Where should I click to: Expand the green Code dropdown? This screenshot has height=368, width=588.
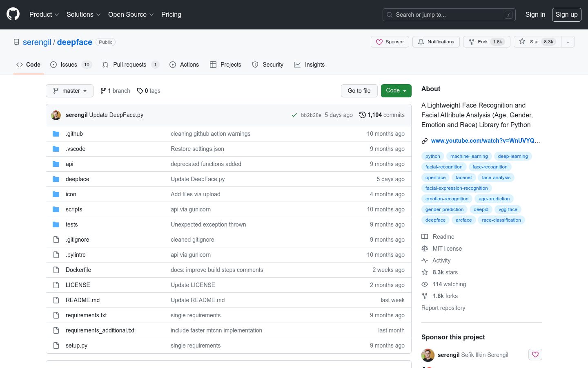[396, 91]
